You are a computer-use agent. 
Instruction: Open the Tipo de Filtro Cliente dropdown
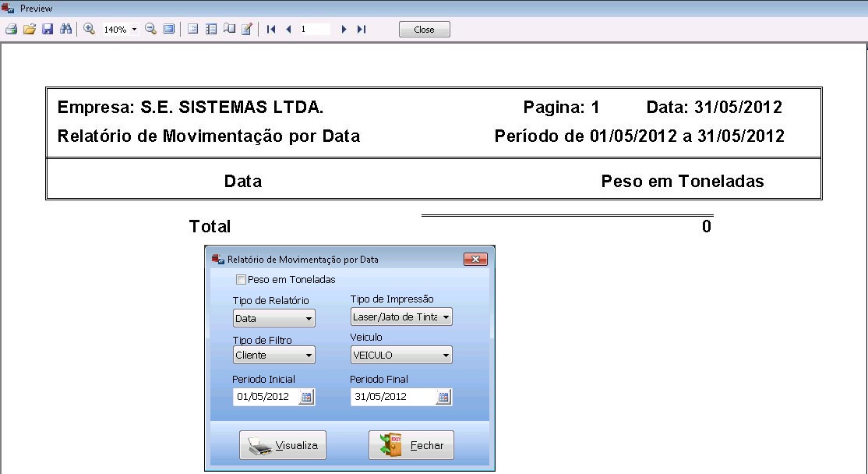point(309,355)
